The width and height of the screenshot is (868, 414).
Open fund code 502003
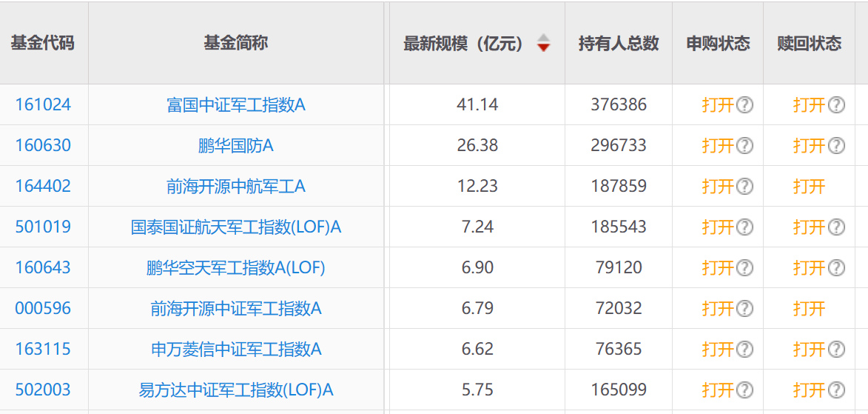click(43, 390)
